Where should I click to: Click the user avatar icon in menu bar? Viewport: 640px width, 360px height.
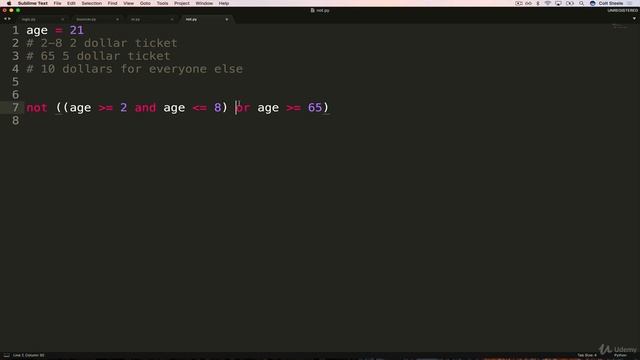click(x=593, y=3)
